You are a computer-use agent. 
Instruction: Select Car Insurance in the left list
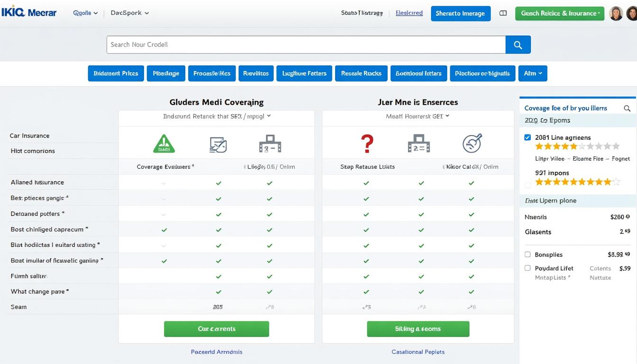point(30,136)
